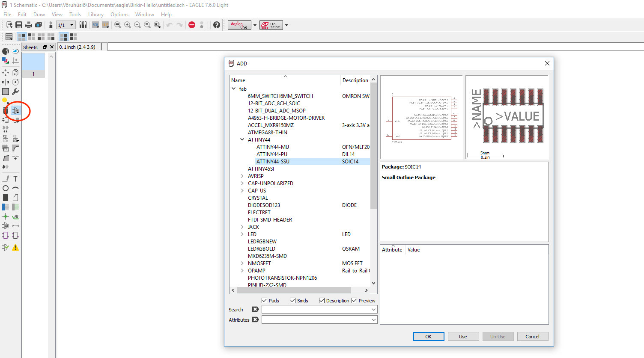Screen dimensions: 644x358
Task: Select the Copy tool
Action: (15, 73)
